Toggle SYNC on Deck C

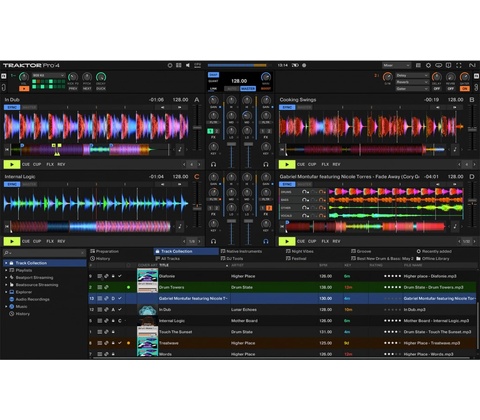12,184
